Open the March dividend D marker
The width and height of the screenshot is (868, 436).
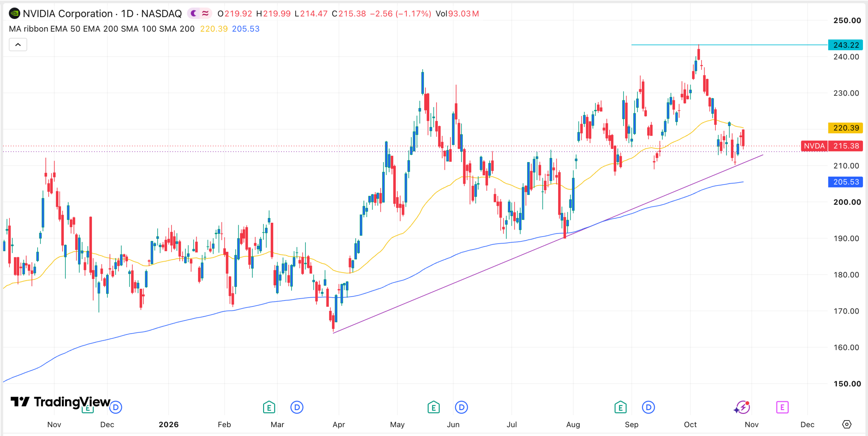297,407
